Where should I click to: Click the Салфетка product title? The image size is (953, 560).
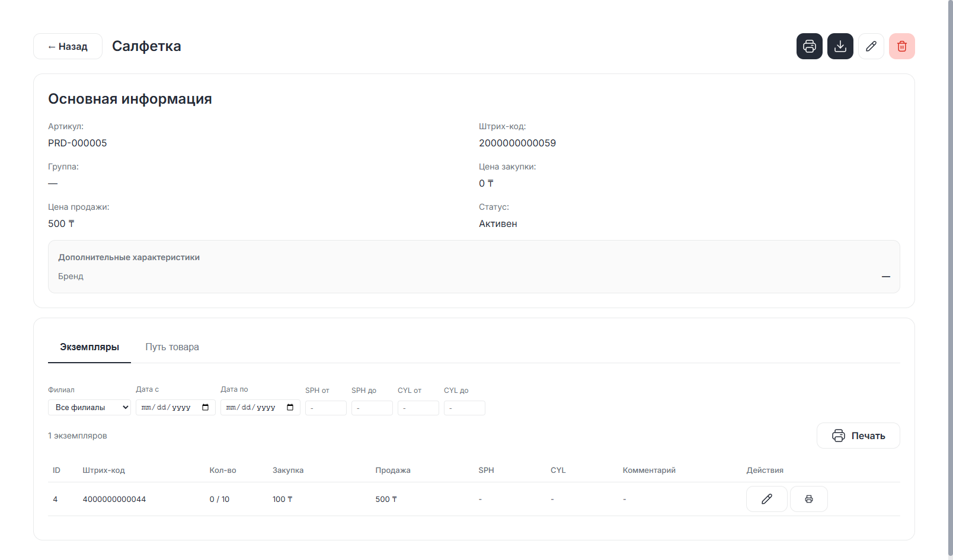[146, 46]
